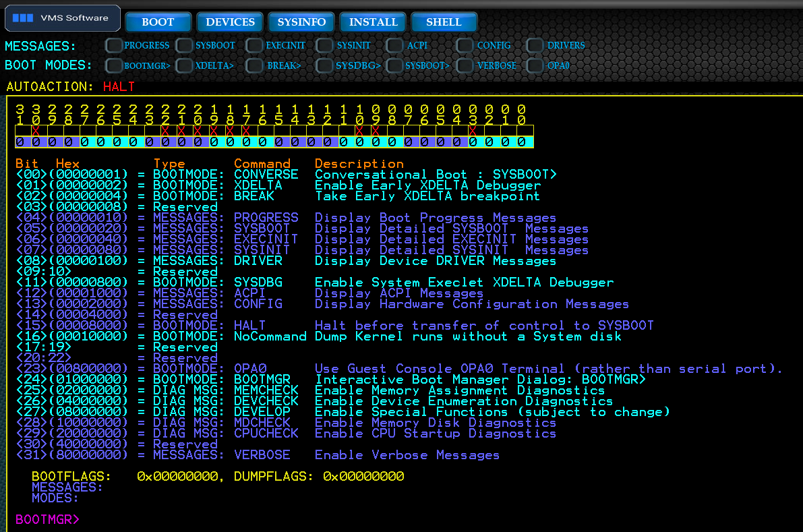Click the NoCommand entry for bit 16
The image size is (803, 532).
(270, 336)
